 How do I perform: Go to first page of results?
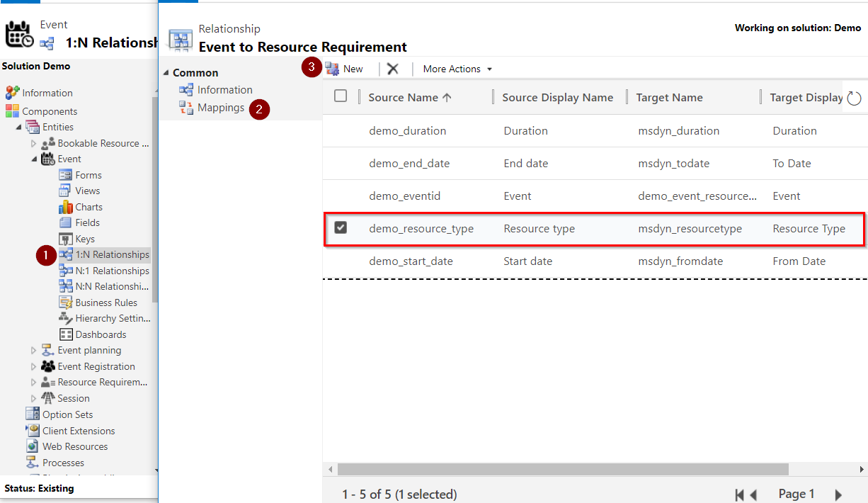tap(740, 494)
